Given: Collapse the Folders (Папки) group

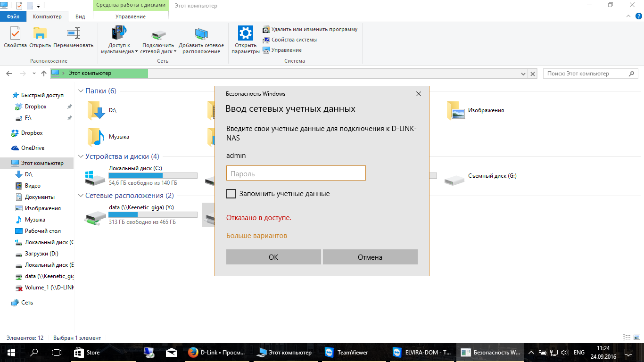Looking at the screenshot, I should click(81, 91).
